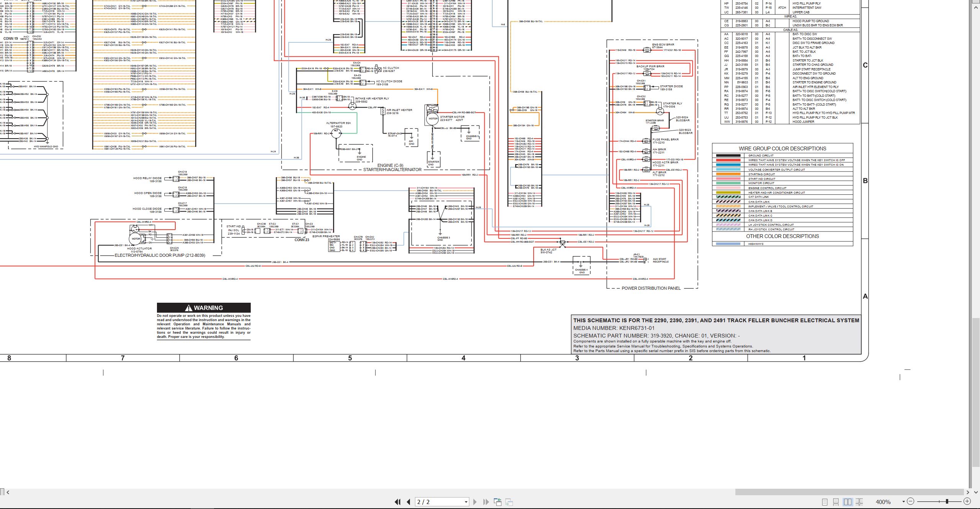Click the vertical scrollbar down arrow
Screen dimensions: 980x509
click(x=975, y=492)
